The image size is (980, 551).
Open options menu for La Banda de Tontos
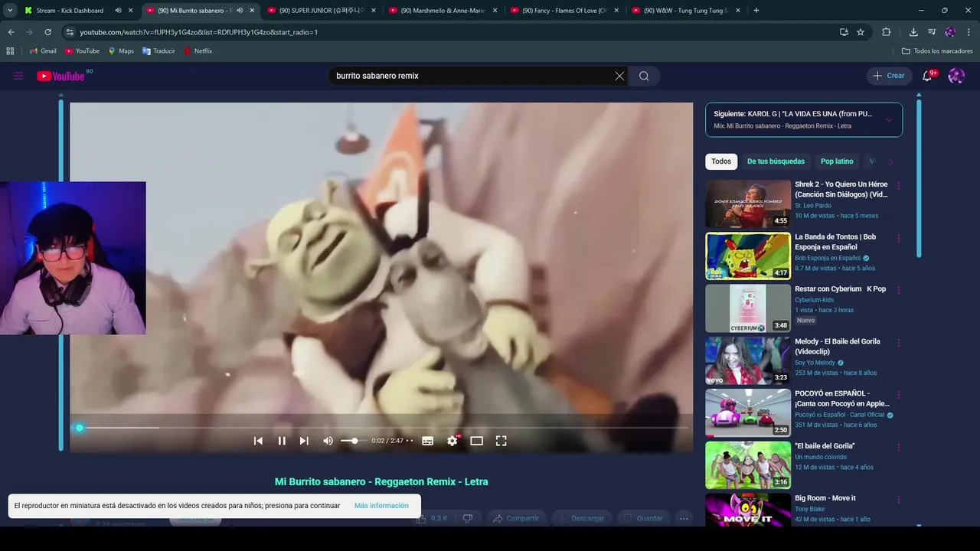899,238
